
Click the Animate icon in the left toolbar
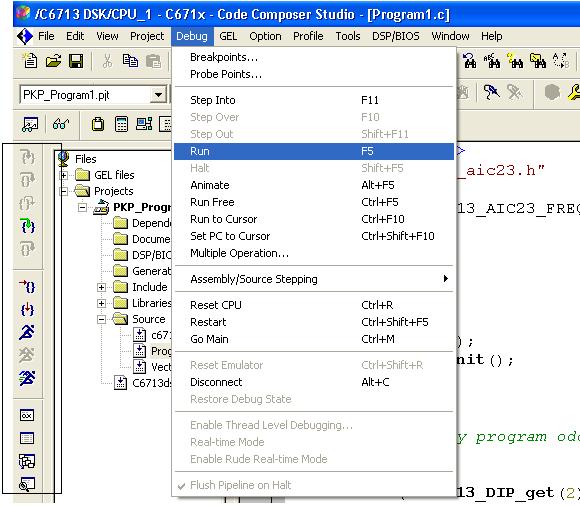(x=27, y=378)
